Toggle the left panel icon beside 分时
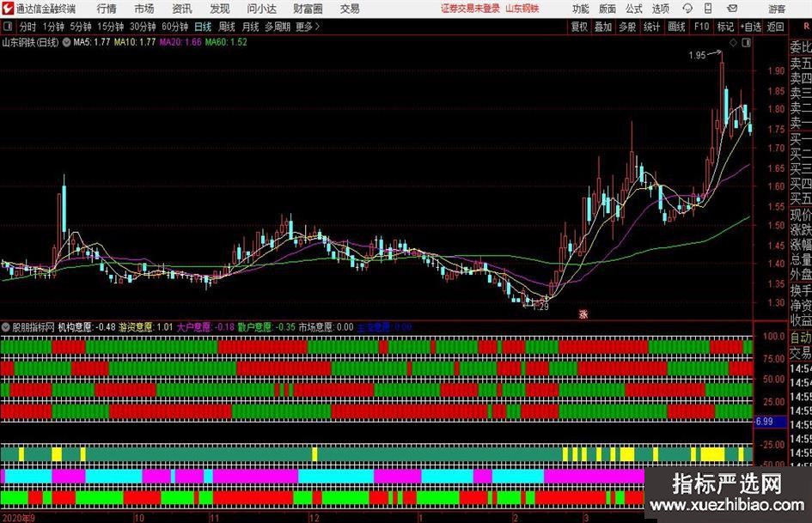 [x=8, y=27]
